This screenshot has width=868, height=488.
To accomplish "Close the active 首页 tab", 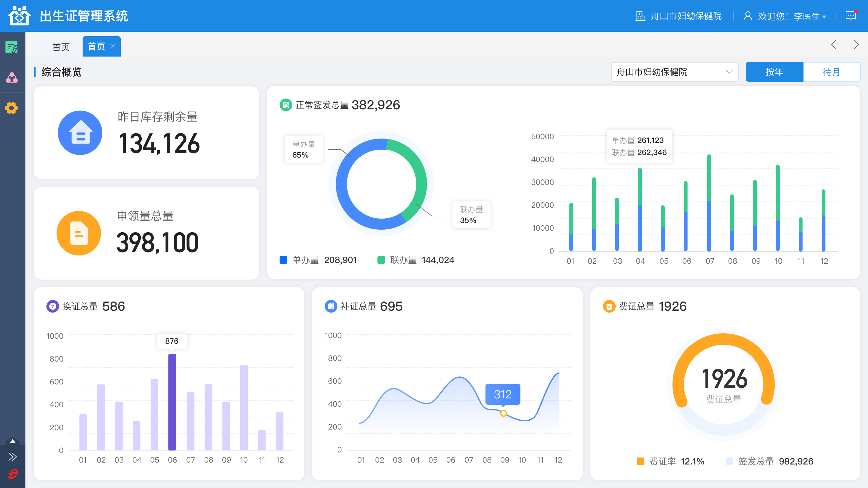I will coord(113,46).
